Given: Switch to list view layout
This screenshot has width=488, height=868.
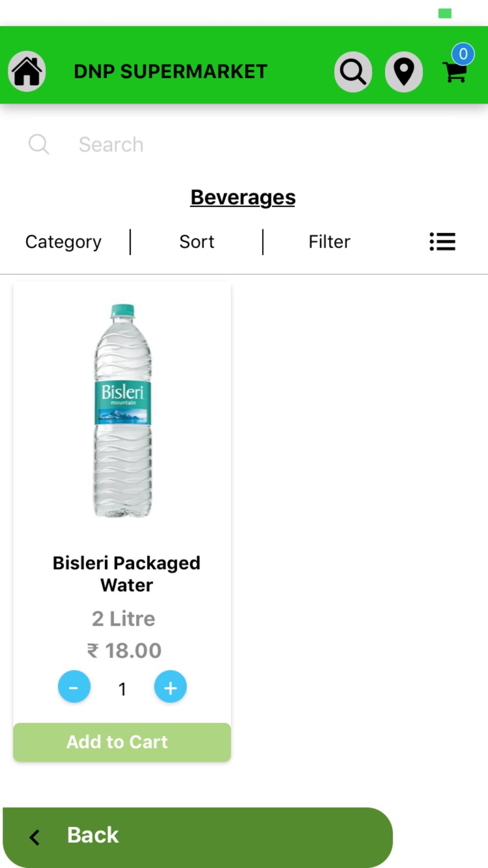Looking at the screenshot, I should point(442,242).
